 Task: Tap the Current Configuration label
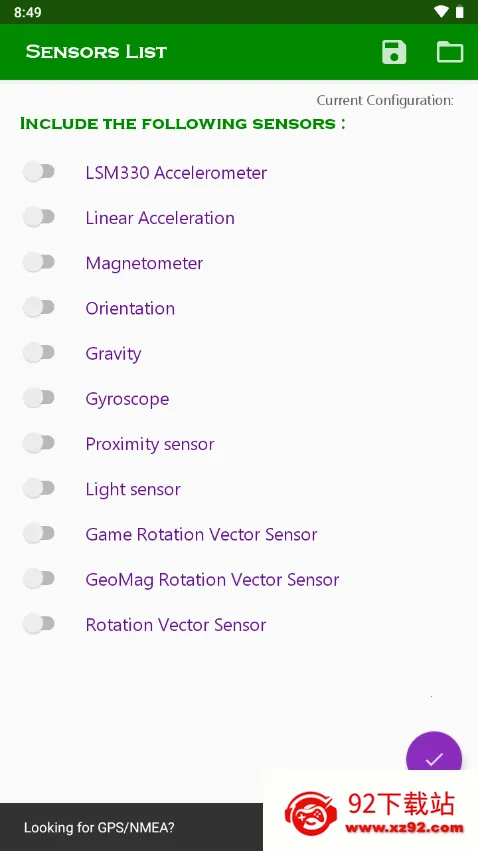point(385,100)
